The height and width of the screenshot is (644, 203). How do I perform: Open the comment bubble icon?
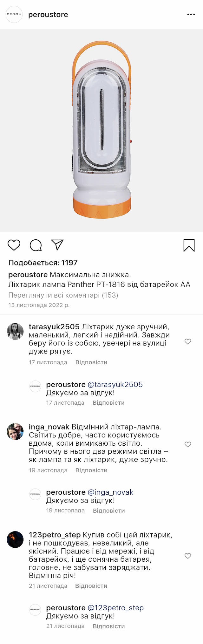(36, 245)
